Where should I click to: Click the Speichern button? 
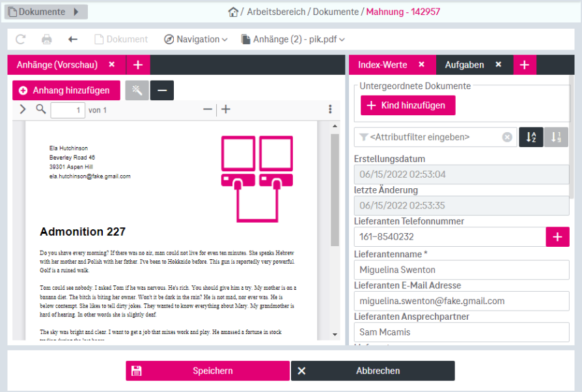(x=208, y=371)
